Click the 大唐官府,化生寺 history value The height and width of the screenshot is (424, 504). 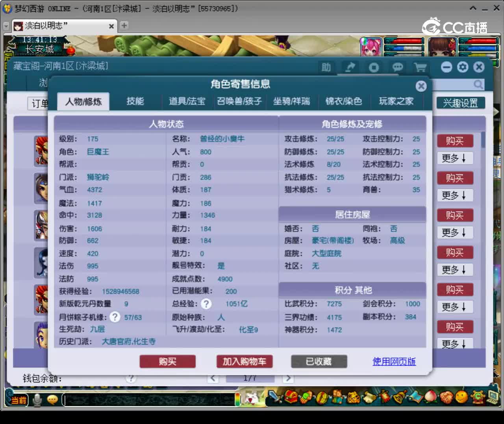pyautogui.click(x=128, y=341)
